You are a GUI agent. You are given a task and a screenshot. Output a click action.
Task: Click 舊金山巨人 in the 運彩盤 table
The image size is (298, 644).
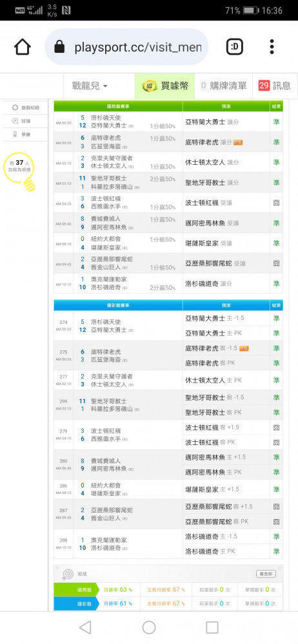[x=105, y=518]
